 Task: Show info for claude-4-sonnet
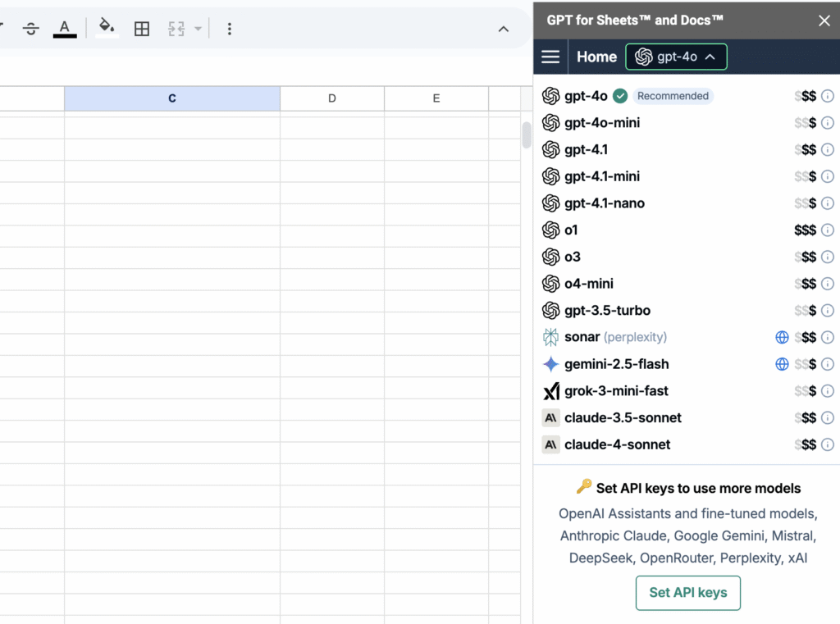[x=827, y=444]
